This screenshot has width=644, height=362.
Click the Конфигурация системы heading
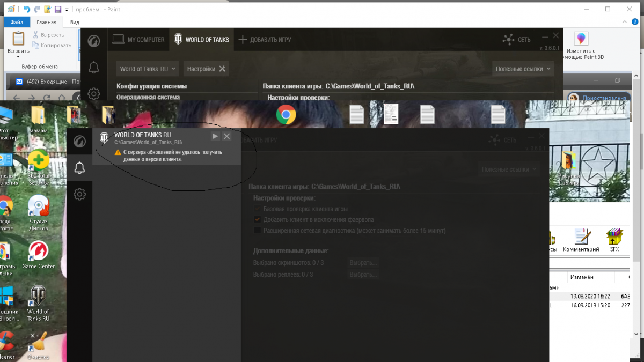[x=152, y=86]
